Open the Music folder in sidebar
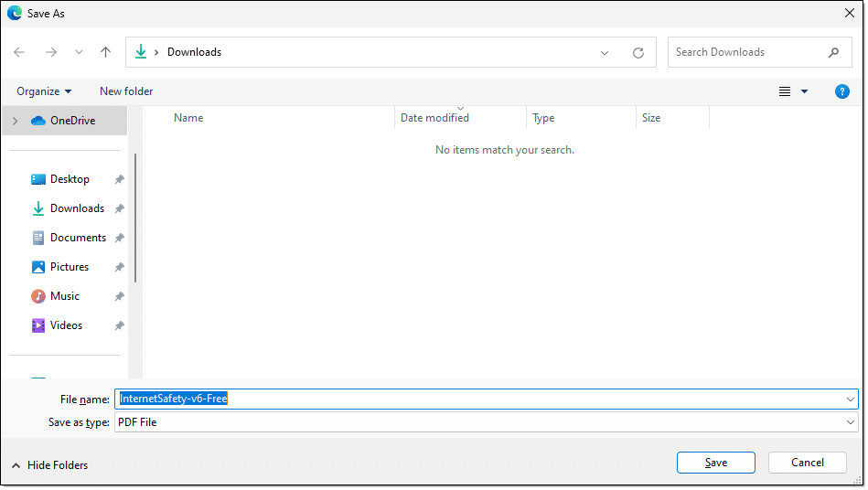 [x=64, y=296]
